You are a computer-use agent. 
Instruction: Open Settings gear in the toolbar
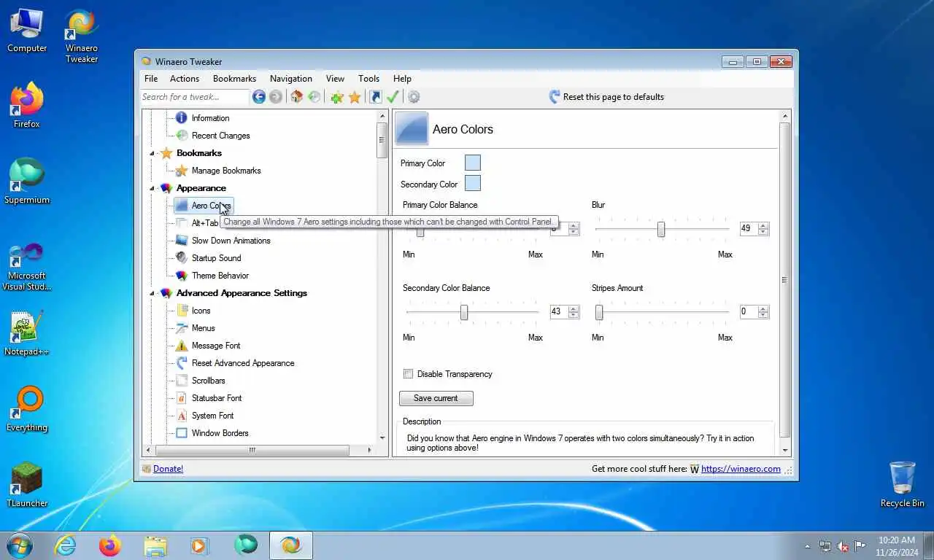pos(414,97)
